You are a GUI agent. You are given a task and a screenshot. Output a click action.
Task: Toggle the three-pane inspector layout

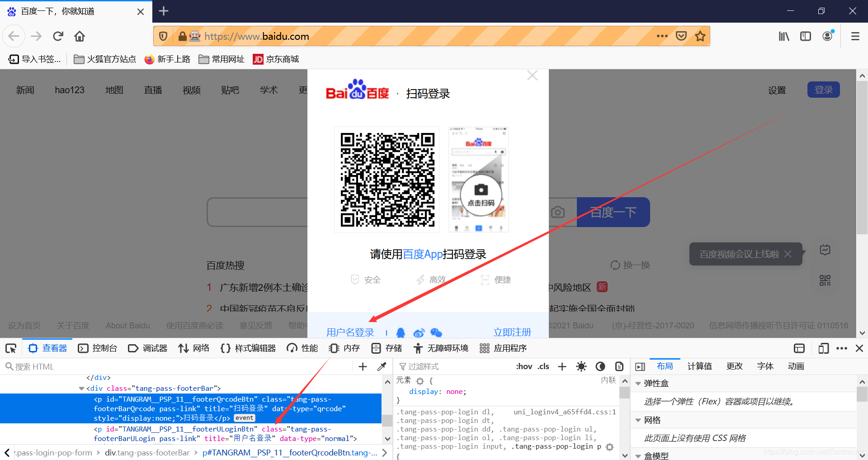tap(640, 366)
